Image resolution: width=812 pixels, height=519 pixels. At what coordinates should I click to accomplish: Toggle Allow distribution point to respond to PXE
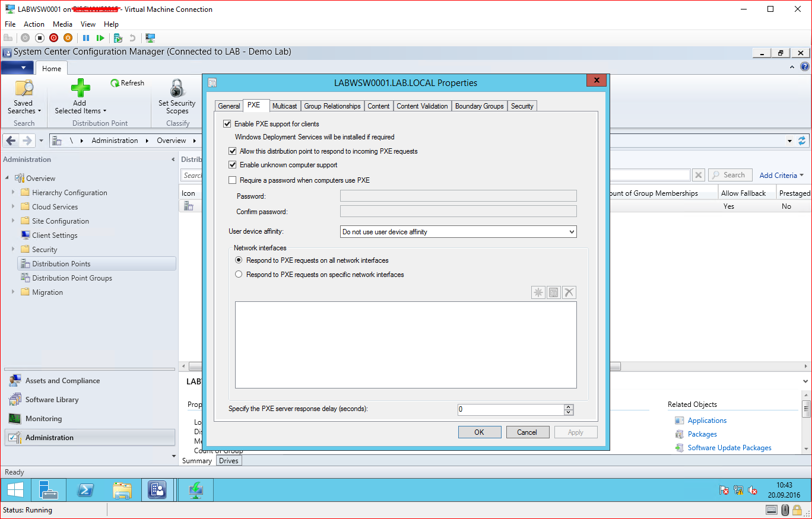pos(232,151)
